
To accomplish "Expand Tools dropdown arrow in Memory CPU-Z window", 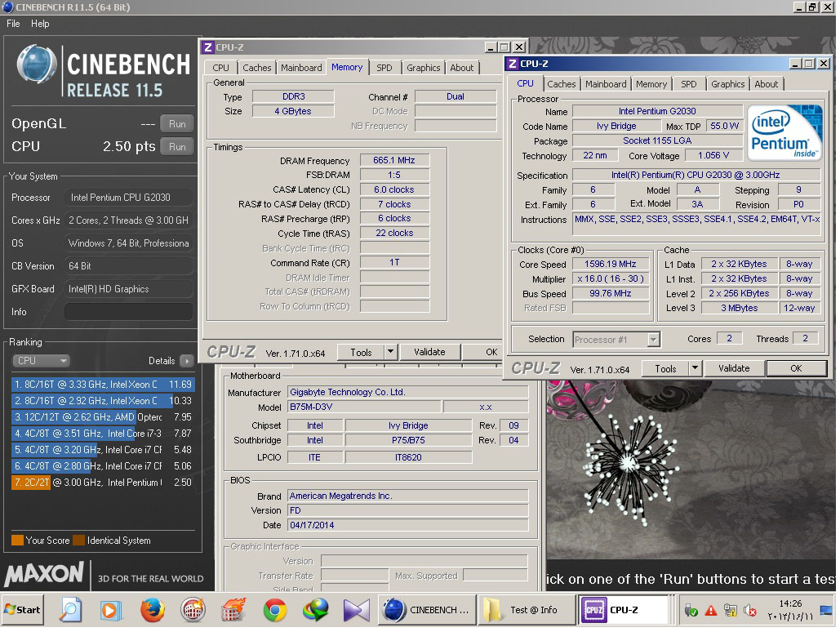I will click(390, 352).
